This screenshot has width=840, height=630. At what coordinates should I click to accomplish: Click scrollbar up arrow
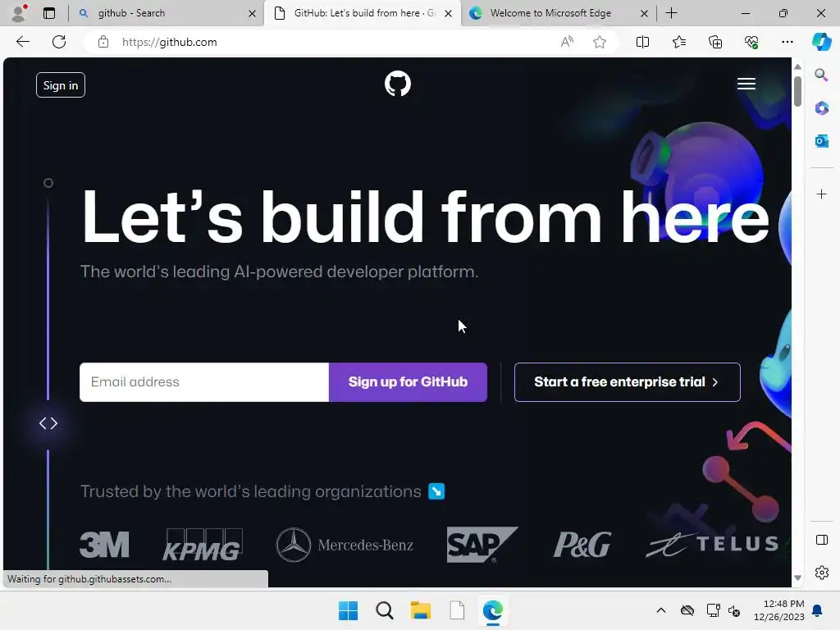click(x=797, y=67)
